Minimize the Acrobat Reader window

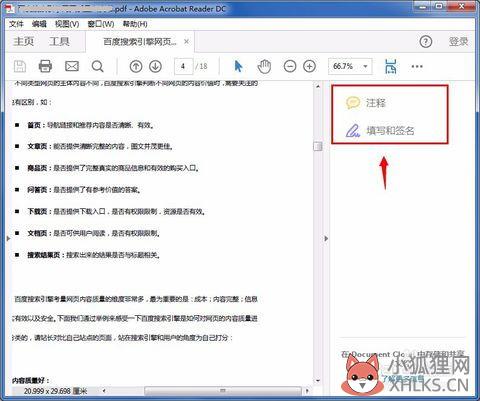(x=422, y=6)
